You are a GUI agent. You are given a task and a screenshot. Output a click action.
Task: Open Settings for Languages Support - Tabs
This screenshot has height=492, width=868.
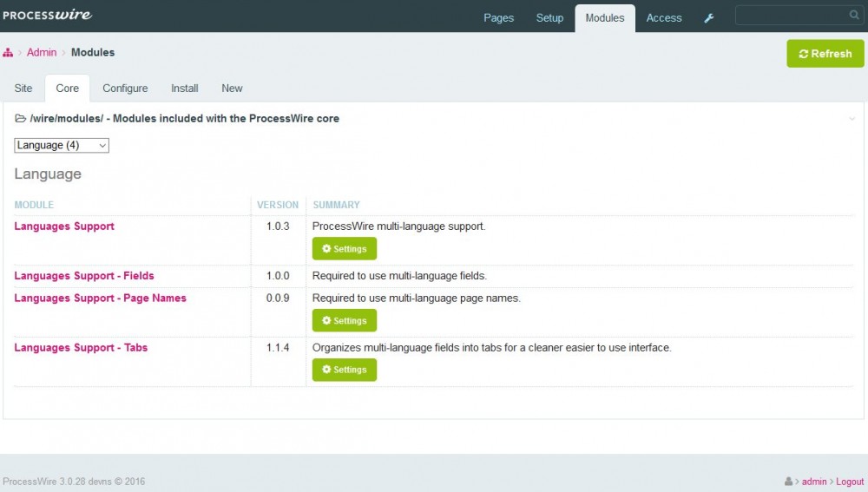345,370
